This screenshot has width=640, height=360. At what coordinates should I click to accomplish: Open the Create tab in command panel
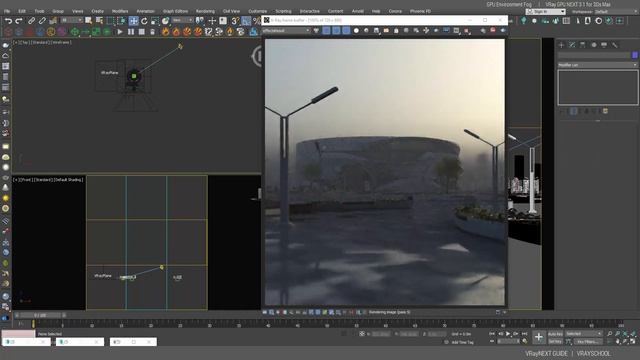(x=562, y=45)
